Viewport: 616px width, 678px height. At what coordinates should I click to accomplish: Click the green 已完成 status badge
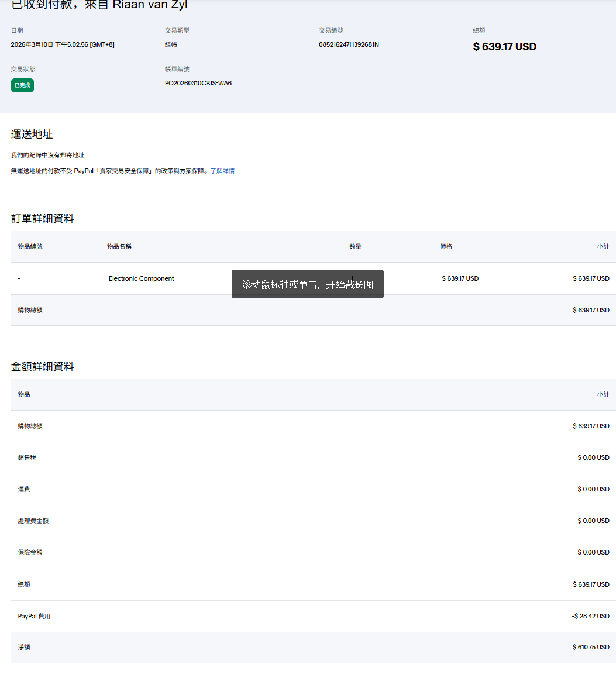pos(22,85)
